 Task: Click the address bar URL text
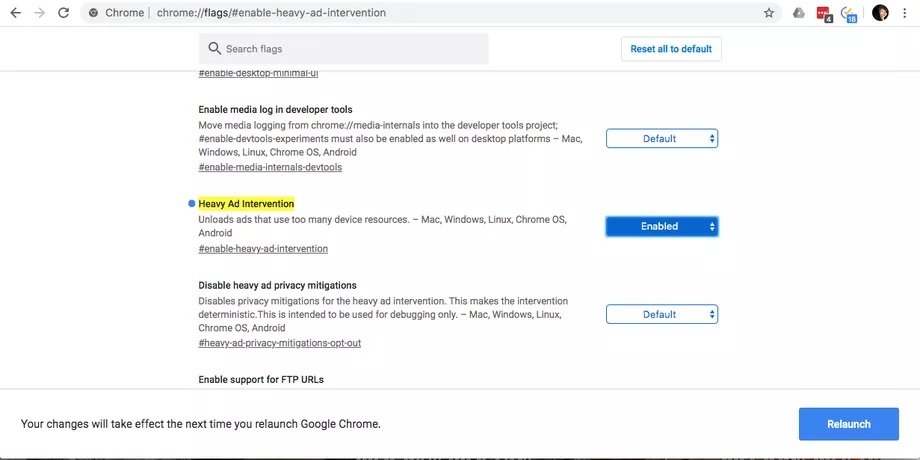tap(271, 13)
